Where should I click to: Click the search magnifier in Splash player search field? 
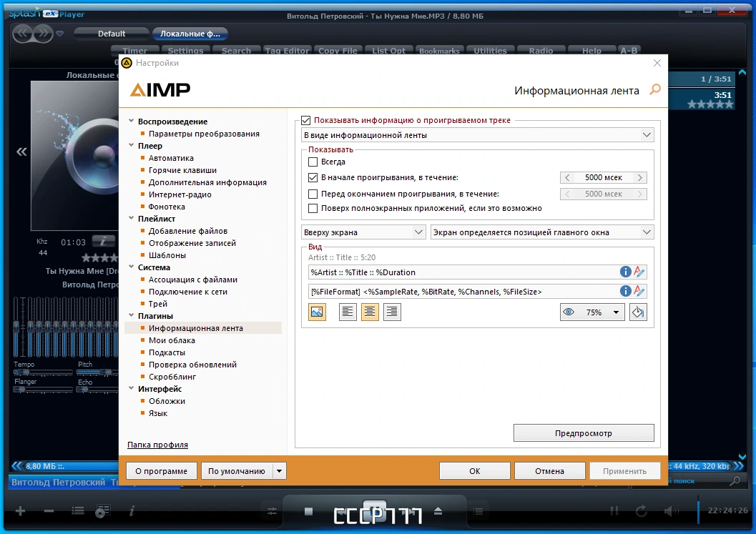click(x=735, y=480)
